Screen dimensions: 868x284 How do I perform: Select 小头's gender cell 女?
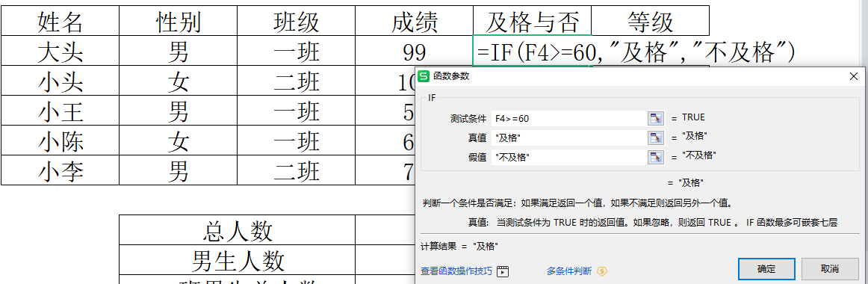pyautogui.click(x=178, y=81)
